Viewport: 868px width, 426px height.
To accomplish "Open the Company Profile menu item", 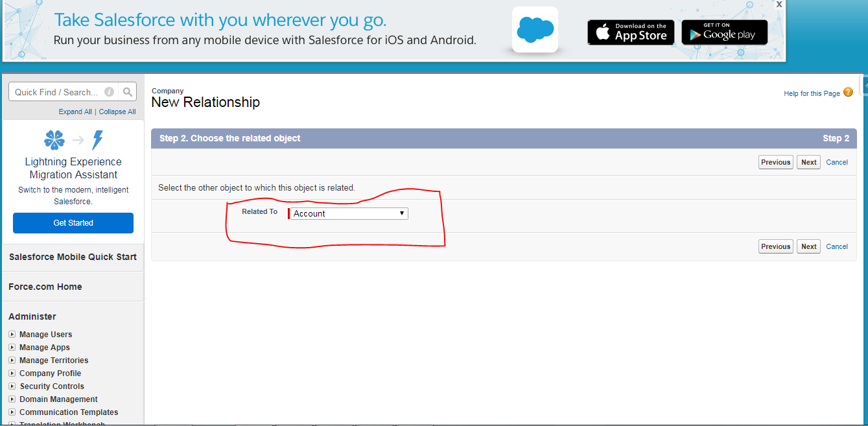I will [x=50, y=373].
